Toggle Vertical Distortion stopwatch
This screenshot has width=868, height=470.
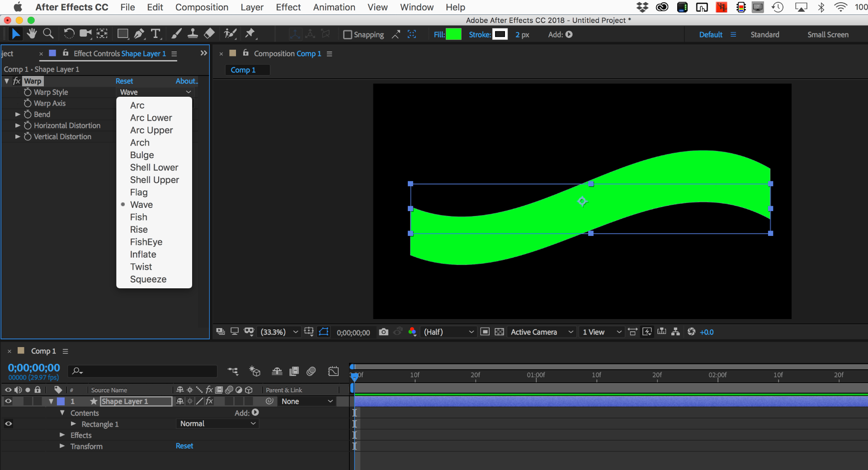(28, 136)
